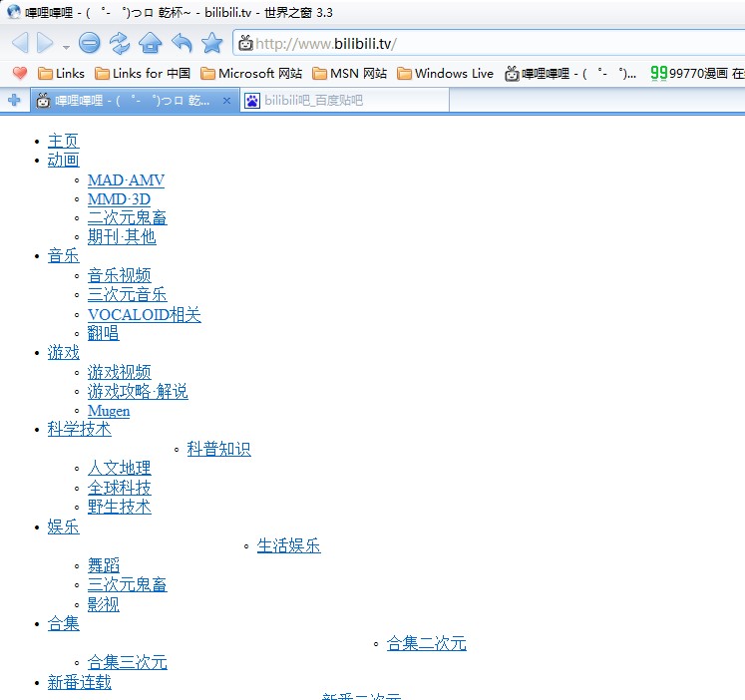
Task: Go to the browser home page
Action: pyautogui.click(x=151, y=43)
